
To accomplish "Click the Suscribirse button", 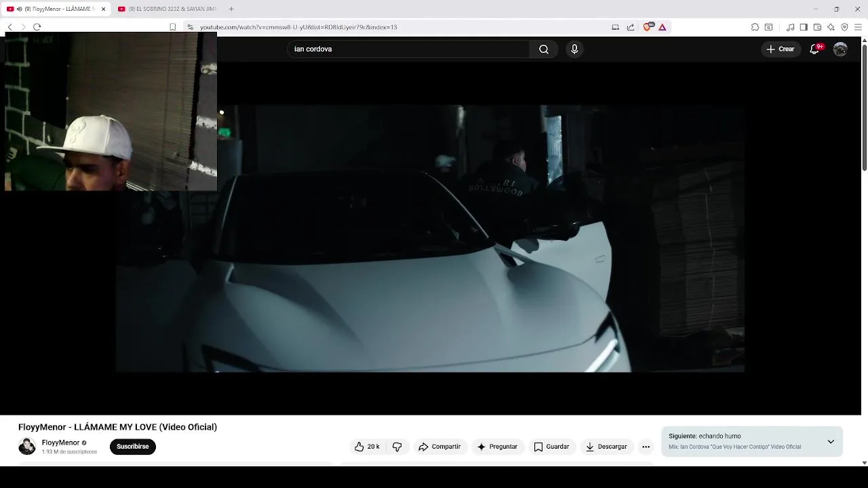I will pyautogui.click(x=133, y=447).
